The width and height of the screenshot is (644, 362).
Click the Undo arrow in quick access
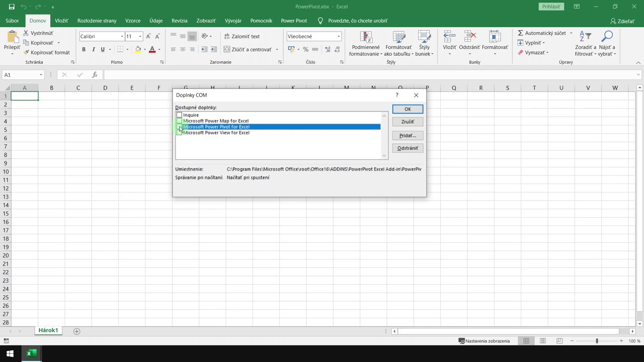23,7
